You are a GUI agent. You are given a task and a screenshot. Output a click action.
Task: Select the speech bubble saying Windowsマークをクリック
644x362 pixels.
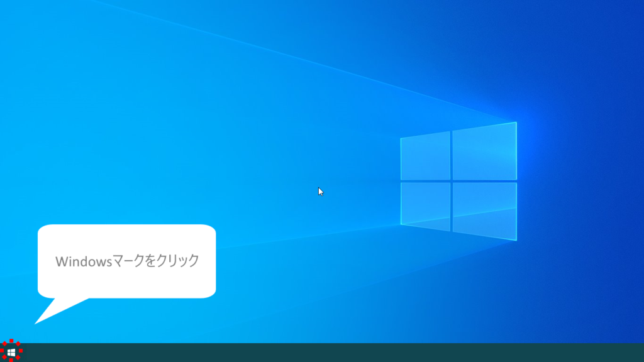point(127,259)
